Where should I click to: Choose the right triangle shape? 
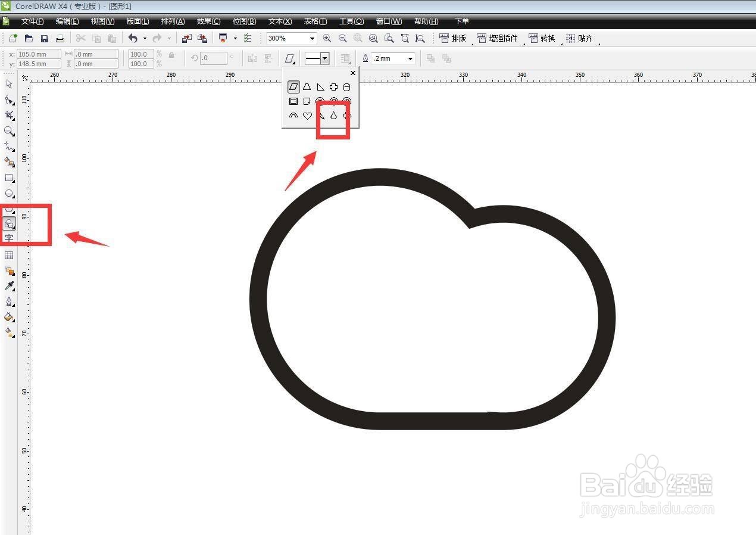click(320, 87)
